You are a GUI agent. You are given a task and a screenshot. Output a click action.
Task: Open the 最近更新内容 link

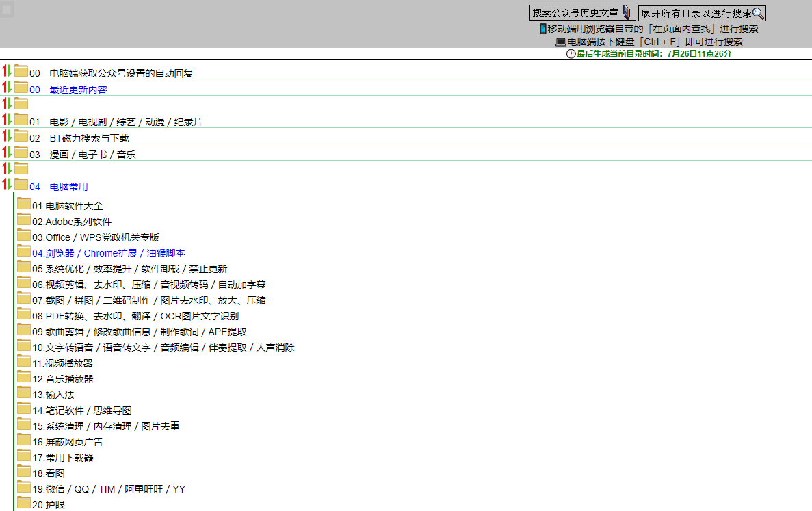[x=77, y=89]
